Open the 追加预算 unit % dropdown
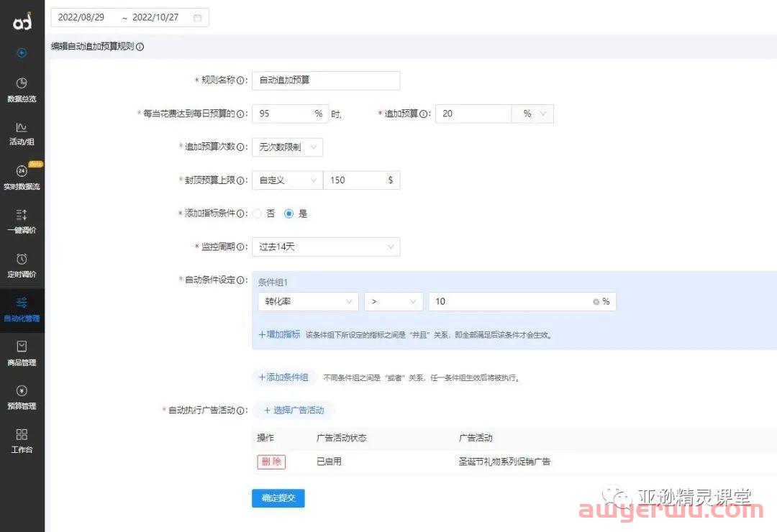This screenshot has width=777, height=532. (x=532, y=114)
